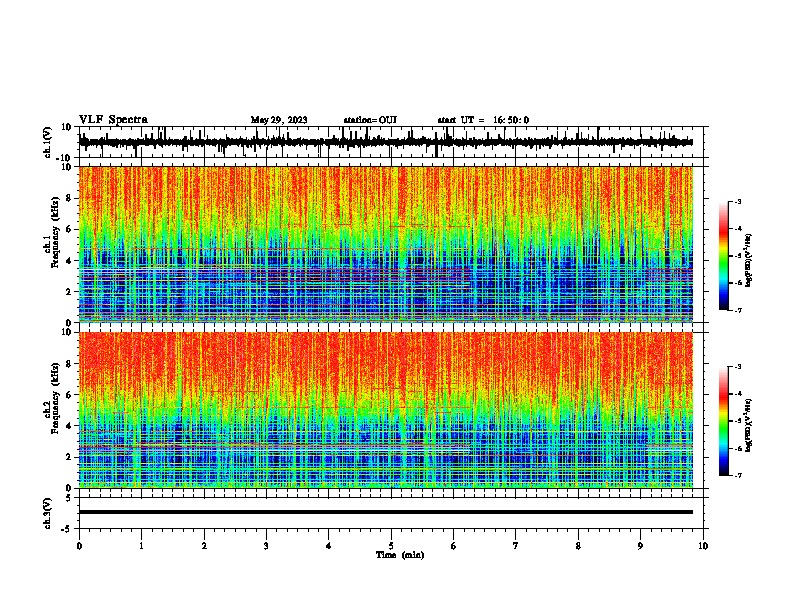Click the time-axis tick label "5"
The width and height of the screenshot is (792, 612).
coord(391,546)
